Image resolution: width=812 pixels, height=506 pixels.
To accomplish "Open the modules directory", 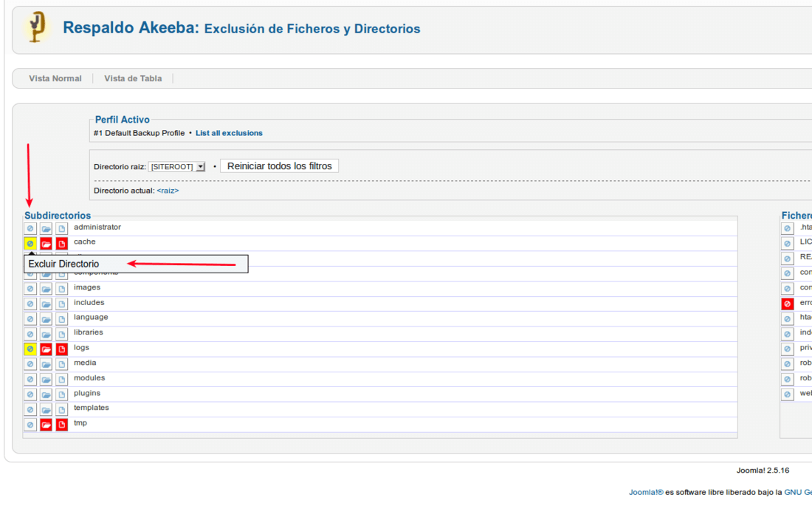I will (89, 378).
